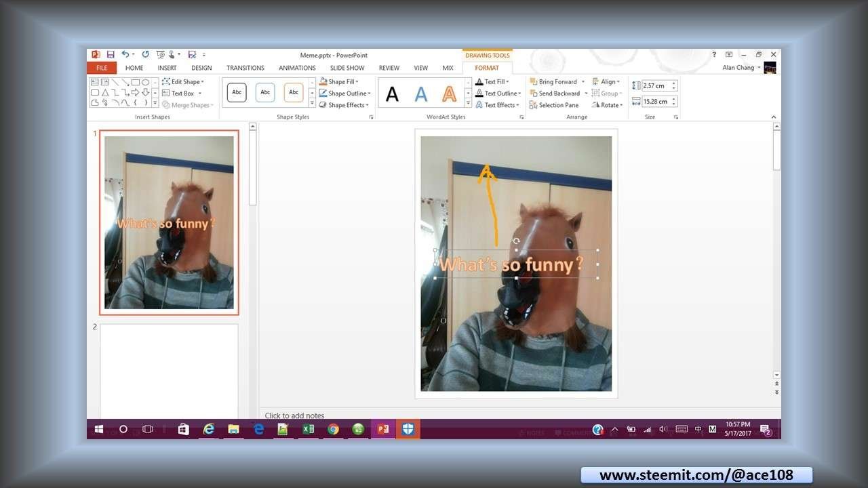Select slide 1 thumbnail in the panel

click(x=169, y=222)
